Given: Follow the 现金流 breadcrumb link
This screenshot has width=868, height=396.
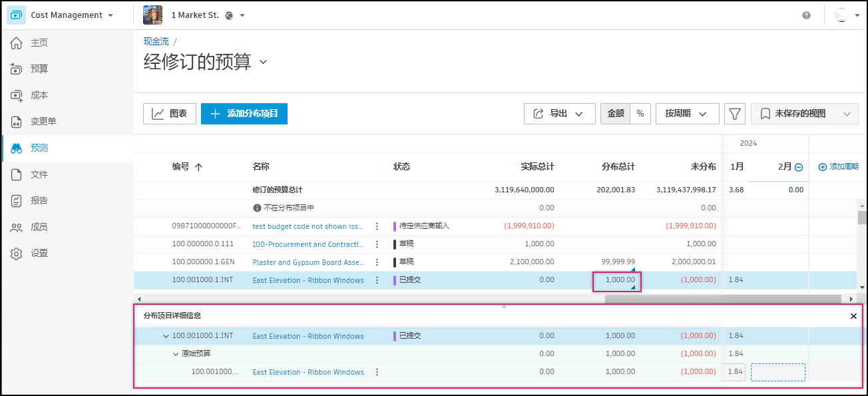Looking at the screenshot, I should pos(154,41).
